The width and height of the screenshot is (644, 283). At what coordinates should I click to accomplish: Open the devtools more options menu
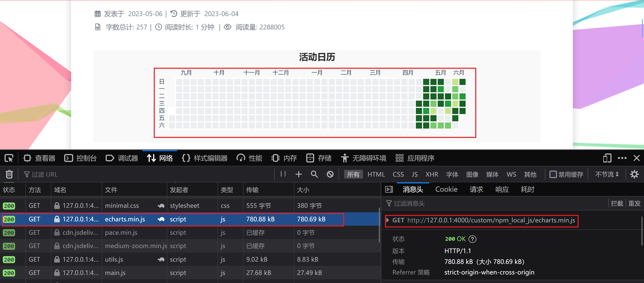click(622, 158)
